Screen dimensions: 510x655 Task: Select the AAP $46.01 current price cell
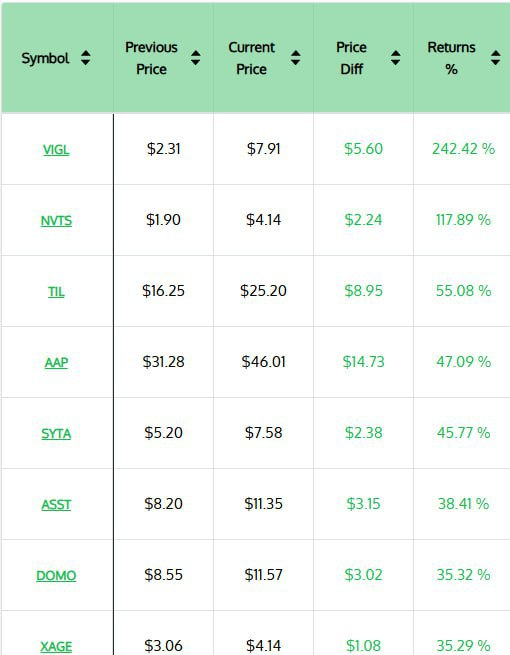[263, 362]
